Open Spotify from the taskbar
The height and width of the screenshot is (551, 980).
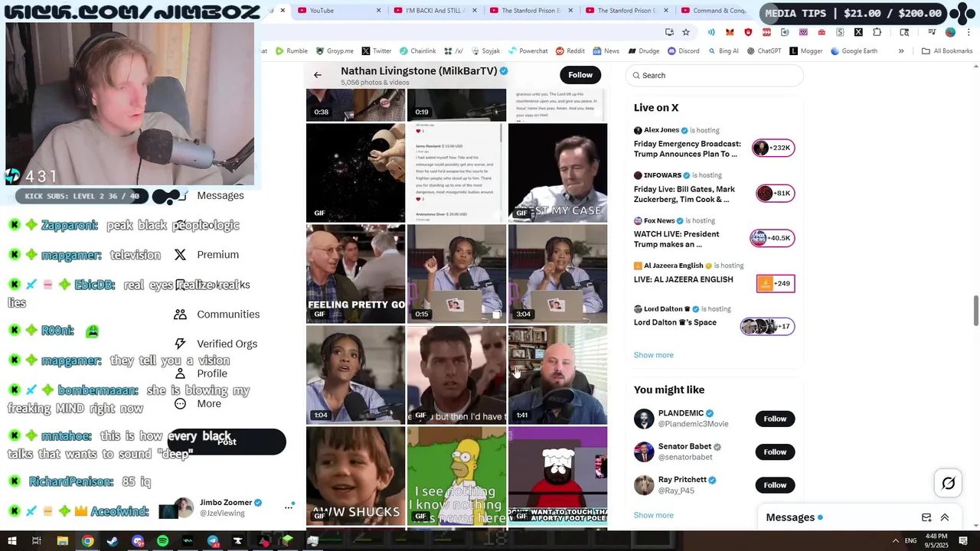pos(162,541)
